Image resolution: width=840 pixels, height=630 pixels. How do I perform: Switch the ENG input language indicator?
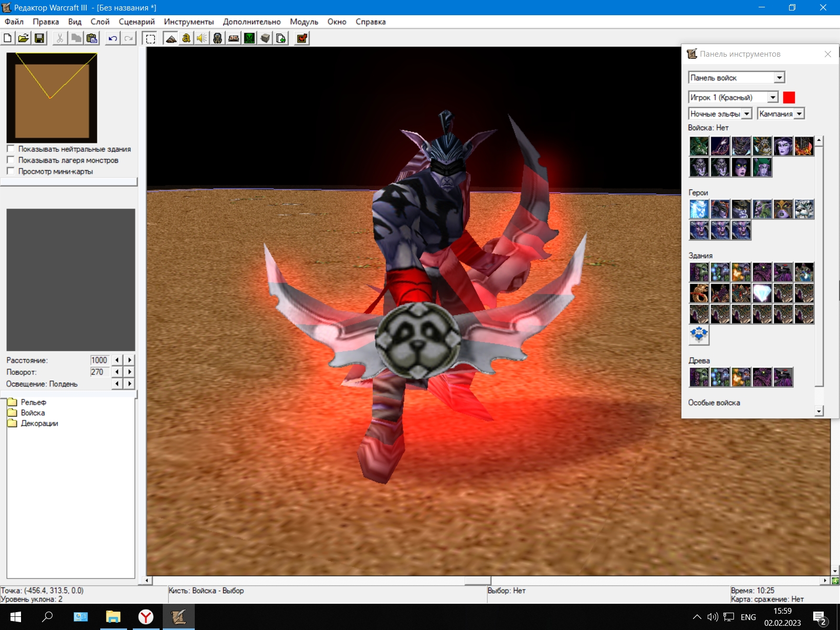click(x=749, y=617)
